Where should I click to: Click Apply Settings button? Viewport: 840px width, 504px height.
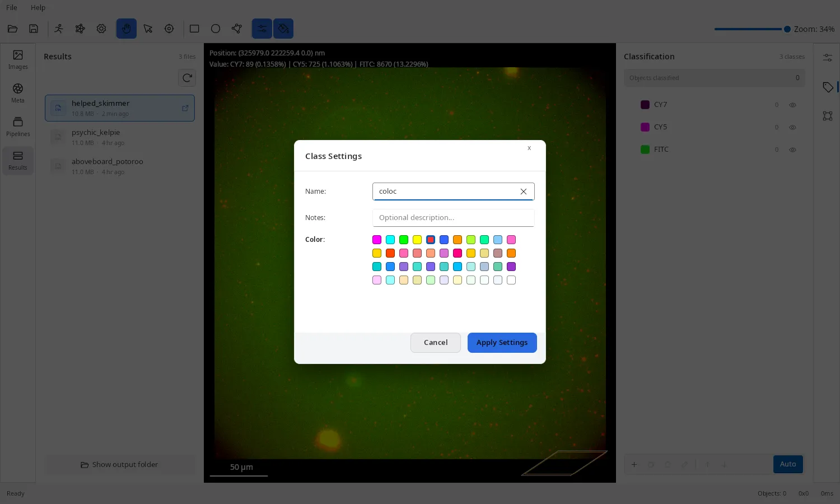click(x=502, y=343)
